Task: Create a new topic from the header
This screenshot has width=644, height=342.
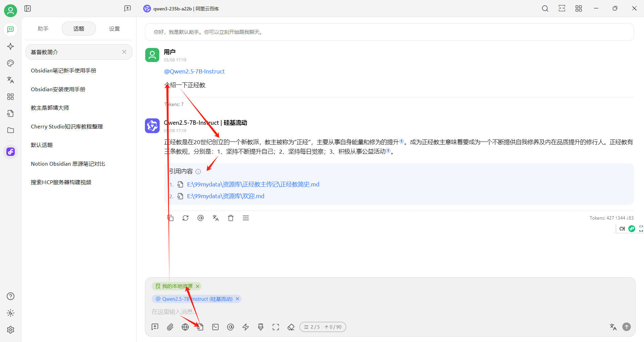Action: pos(127,8)
